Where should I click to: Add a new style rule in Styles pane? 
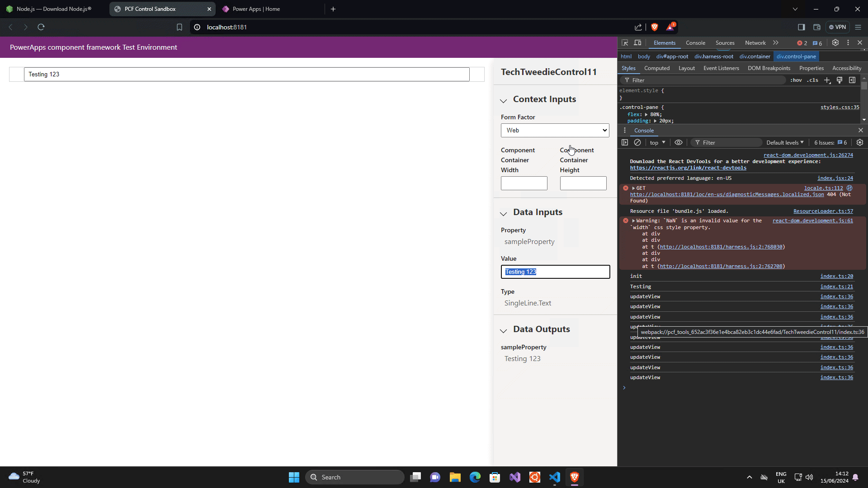click(827, 80)
